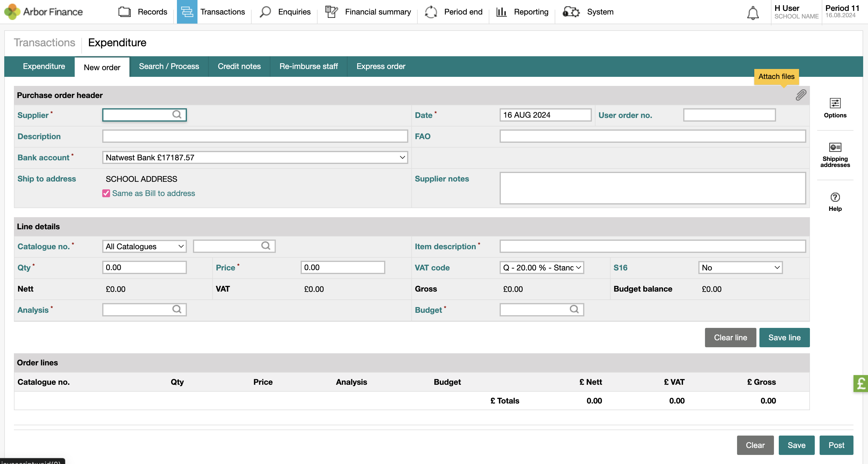The height and width of the screenshot is (464, 868).
Task: Click the Save line button
Action: [784, 337]
